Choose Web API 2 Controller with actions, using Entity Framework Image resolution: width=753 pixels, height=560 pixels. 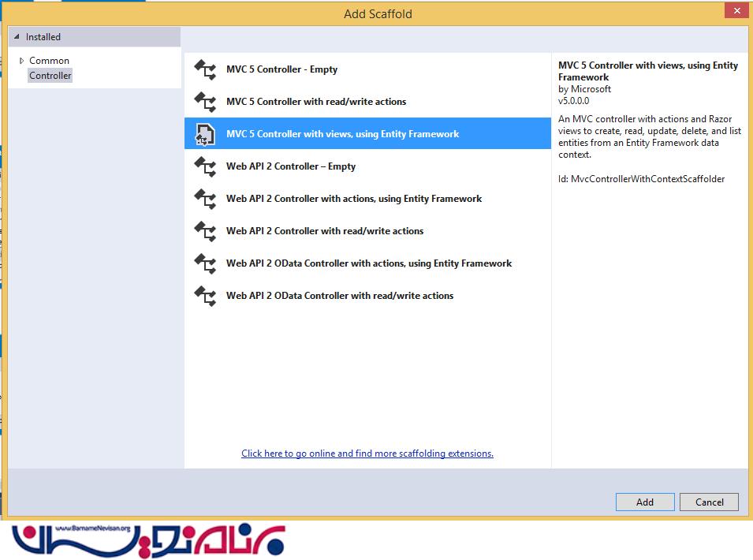click(x=367, y=198)
